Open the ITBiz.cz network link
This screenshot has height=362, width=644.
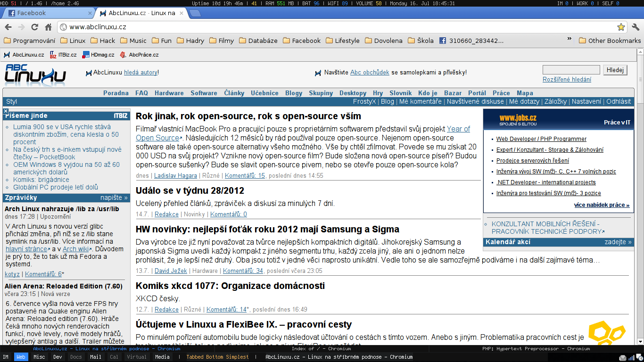tap(63, 55)
